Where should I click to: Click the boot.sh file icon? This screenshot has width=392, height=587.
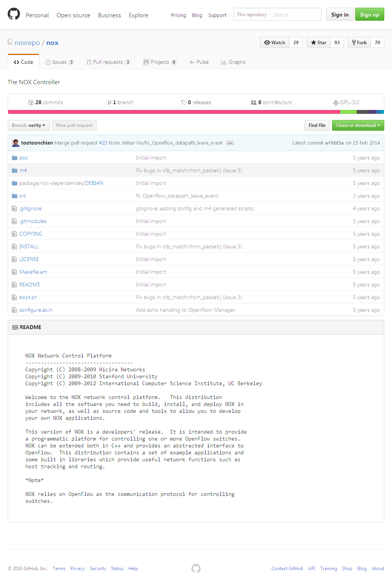[14, 297]
